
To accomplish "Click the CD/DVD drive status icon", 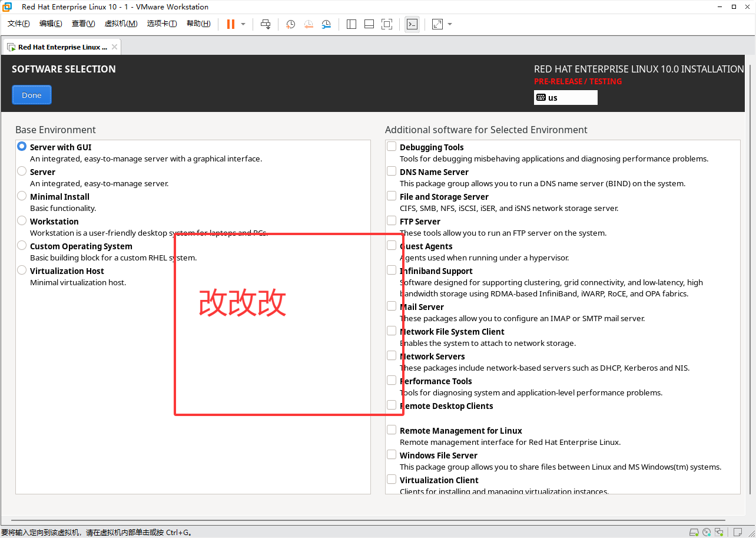I will (x=707, y=533).
